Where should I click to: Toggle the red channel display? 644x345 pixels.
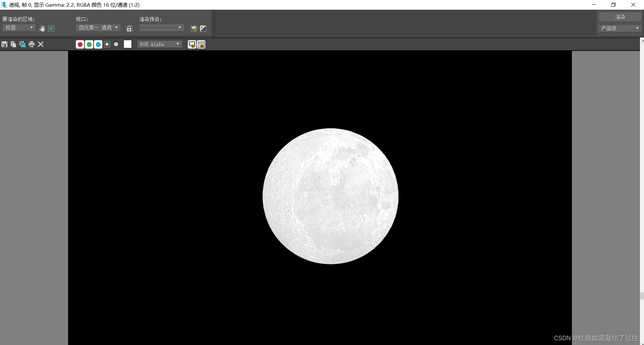pyautogui.click(x=80, y=44)
